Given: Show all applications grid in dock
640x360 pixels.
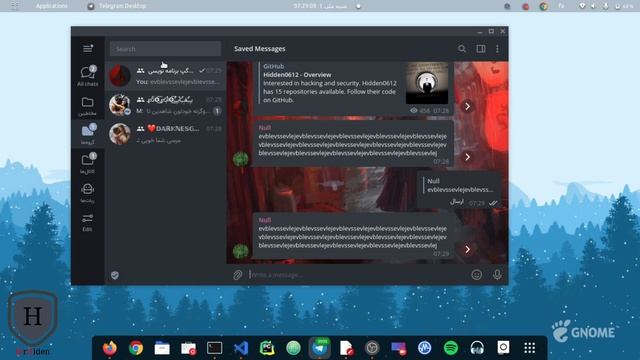Looking at the screenshot, I should click(529, 348).
